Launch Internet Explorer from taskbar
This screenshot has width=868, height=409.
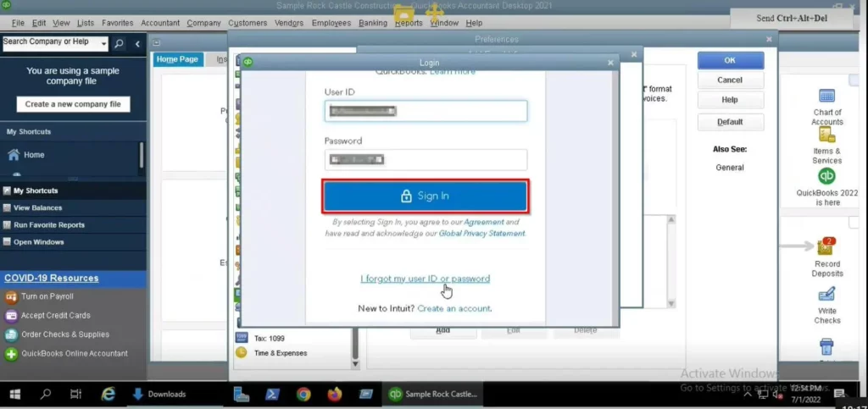click(108, 394)
